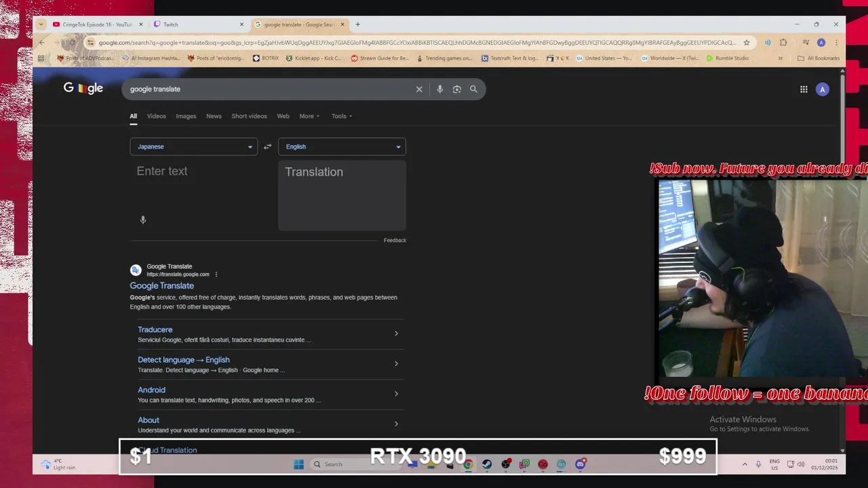
Task: Expand the Detect language sitelink chevron
Action: pyautogui.click(x=396, y=364)
